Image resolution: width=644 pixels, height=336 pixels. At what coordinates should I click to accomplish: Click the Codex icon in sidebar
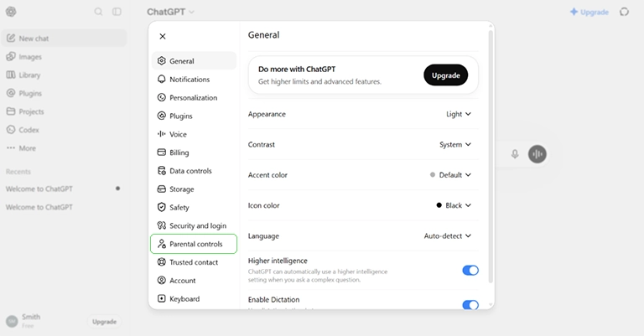click(x=11, y=130)
